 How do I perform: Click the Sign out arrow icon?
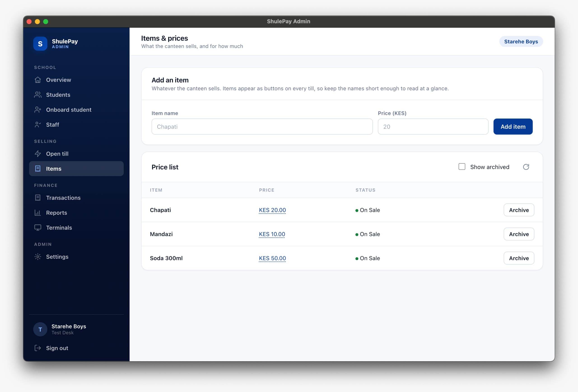click(x=37, y=348)
